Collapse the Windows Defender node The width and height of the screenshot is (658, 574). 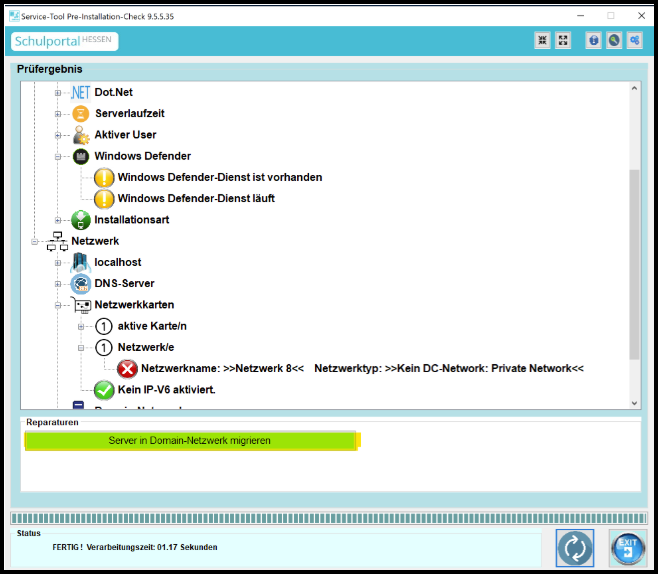(58, 157)
